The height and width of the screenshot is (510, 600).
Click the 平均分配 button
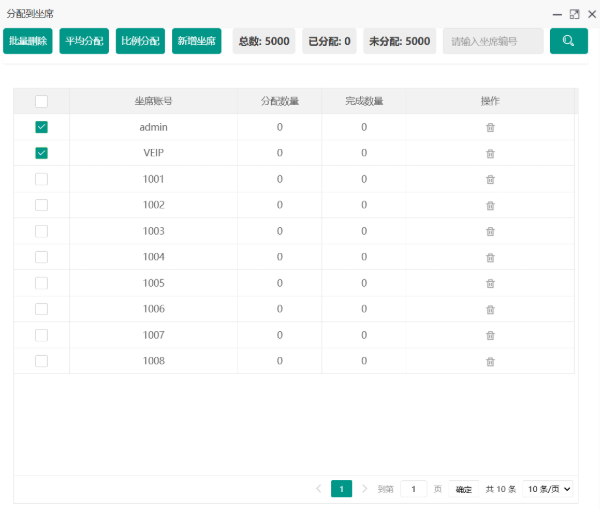click(84, 41)
